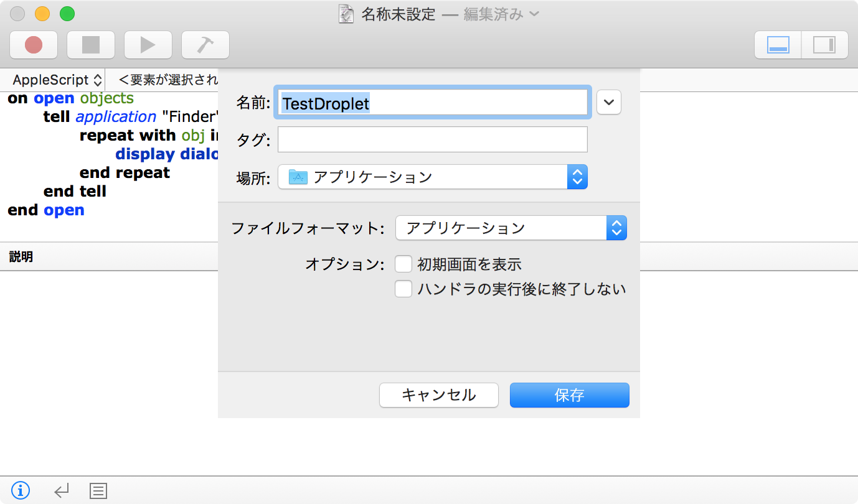Click the 保存 button
The width and height of the screenshot is (858, 504).
570,395
